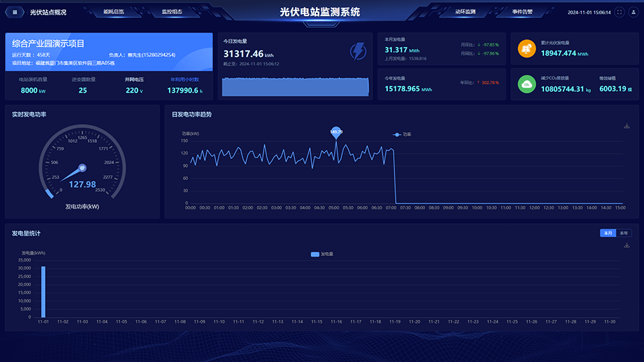The width and height of the screenshot is (644, 362).
Task: Toggle the 功率 legend in trend chart
Action: [402, 134]
